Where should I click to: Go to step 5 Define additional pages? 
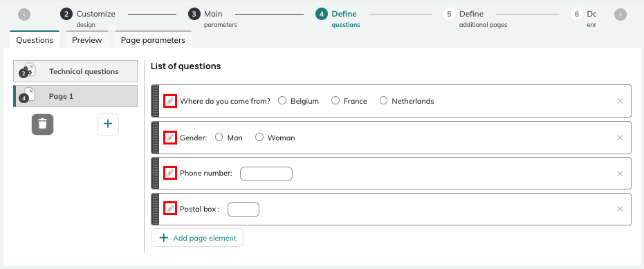tap(475, 19)
